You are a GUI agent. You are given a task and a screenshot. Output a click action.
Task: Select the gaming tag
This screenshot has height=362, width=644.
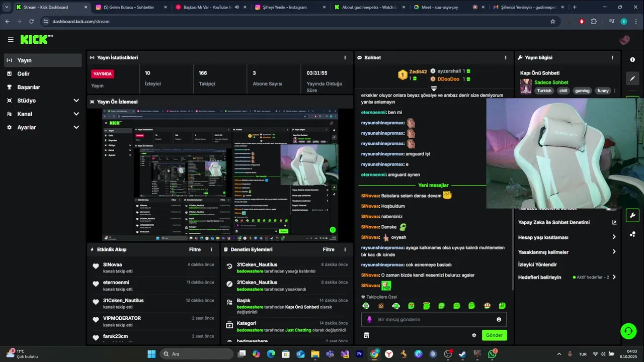pyautogui.click(x=582, y=91)
